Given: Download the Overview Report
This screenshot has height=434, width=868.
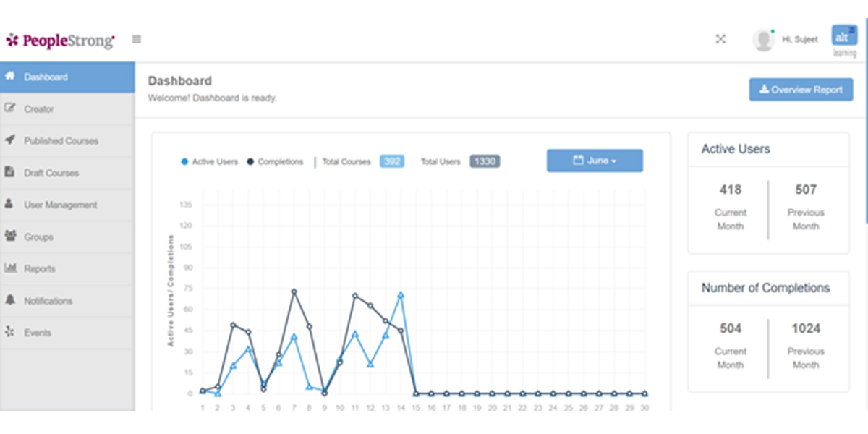Looking at the screenshot, I should 801,90.
